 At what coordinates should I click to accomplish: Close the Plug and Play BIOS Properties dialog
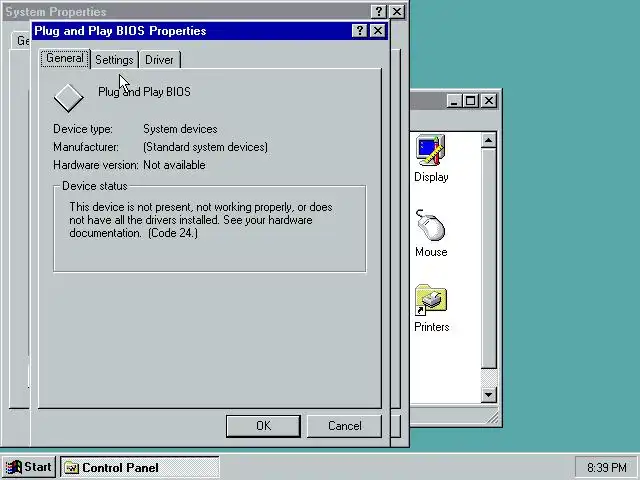point(378,31)
